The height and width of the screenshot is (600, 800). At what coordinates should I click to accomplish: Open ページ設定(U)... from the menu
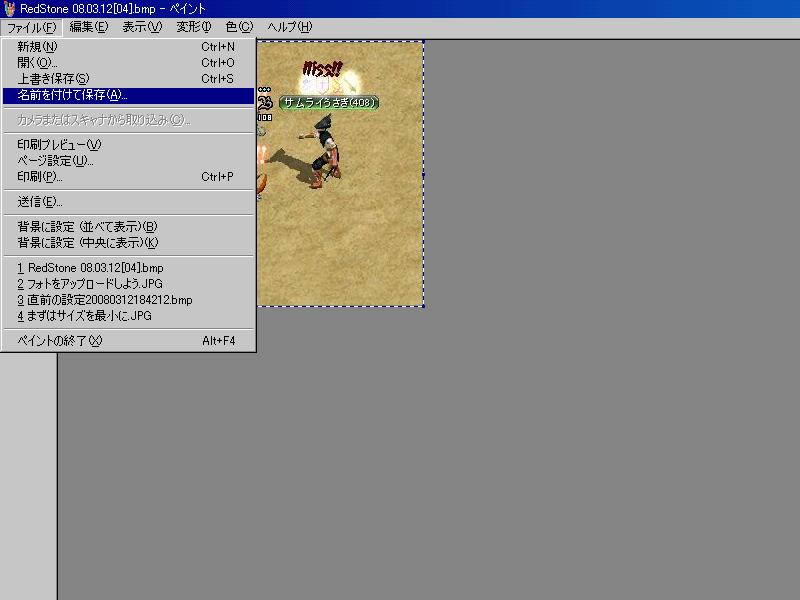click(129, 161)
